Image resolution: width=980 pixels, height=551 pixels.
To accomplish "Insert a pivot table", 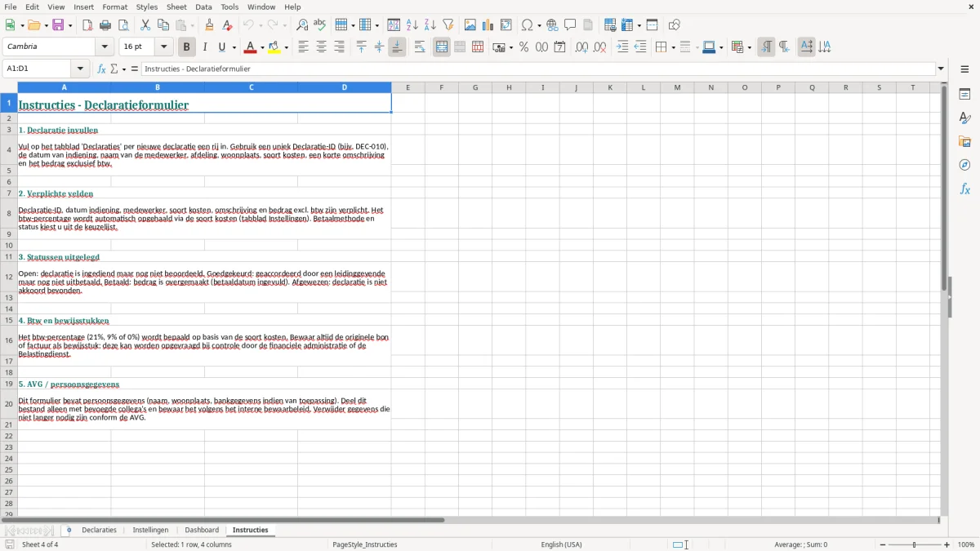I will coord(506,25).
